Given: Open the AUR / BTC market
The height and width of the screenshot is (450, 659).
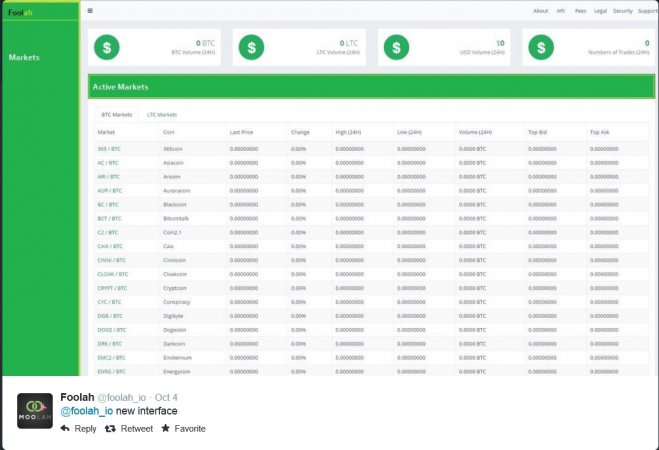Looking at the screenshot, I should (110, 190).
